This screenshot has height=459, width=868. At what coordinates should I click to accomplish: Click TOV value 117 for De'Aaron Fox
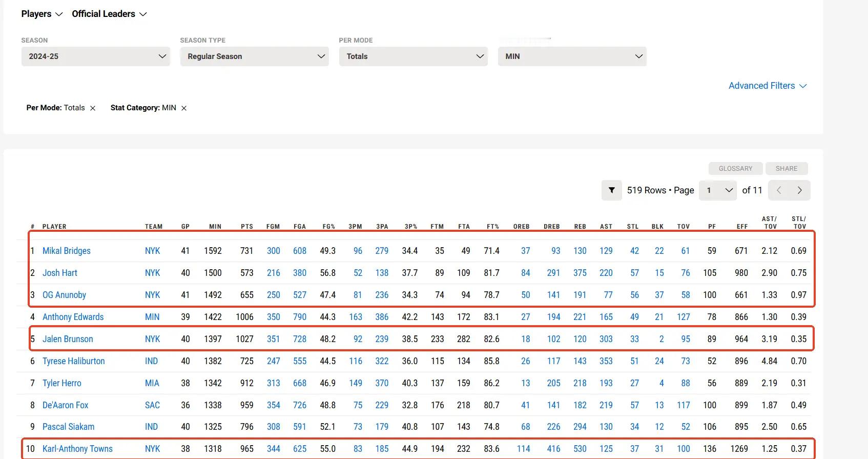[x=684, y=405]
